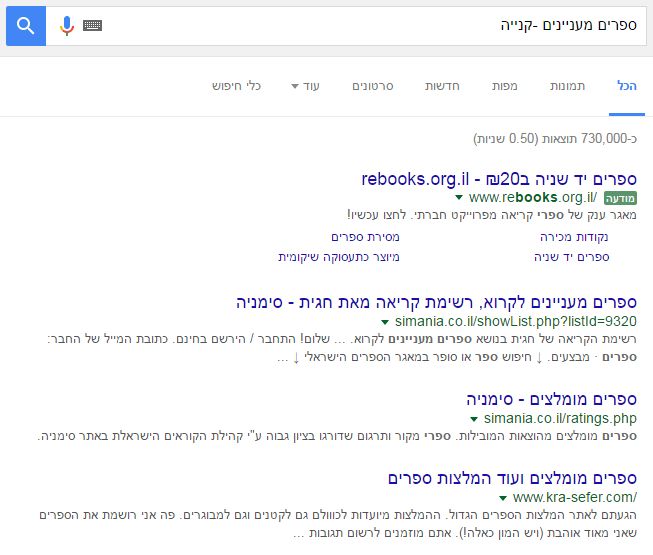653x555 pixels.
Task: Expand the עוד (More) dropdown menu
Action: 305,86
